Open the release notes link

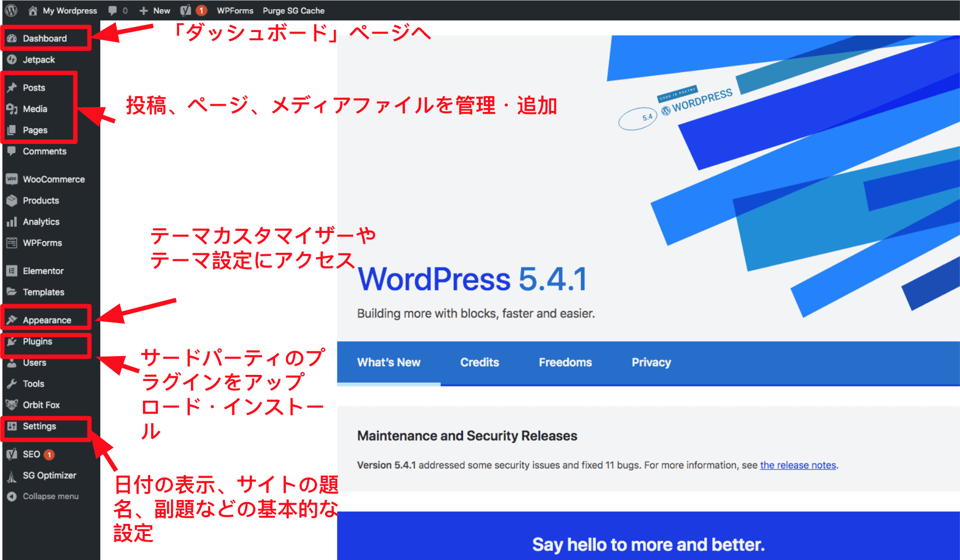point(798,465)
